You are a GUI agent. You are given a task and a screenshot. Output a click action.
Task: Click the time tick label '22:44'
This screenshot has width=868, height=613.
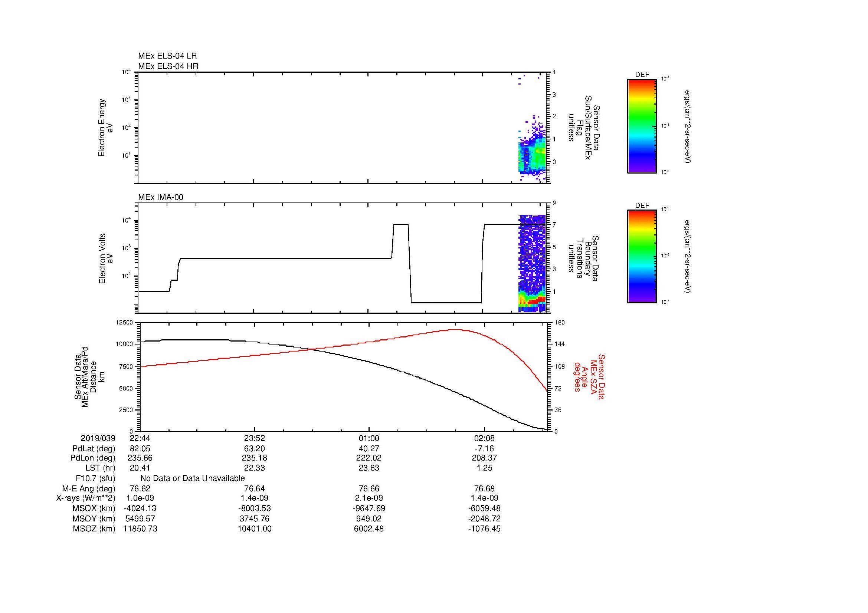tap(140, 438)
